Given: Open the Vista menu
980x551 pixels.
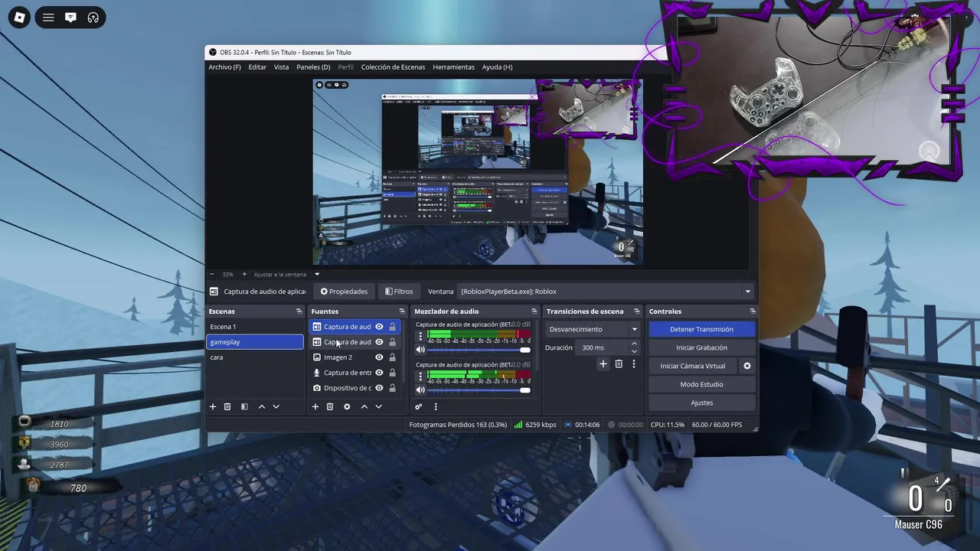Looking at the screenshot, I should (x=282, y=67).
